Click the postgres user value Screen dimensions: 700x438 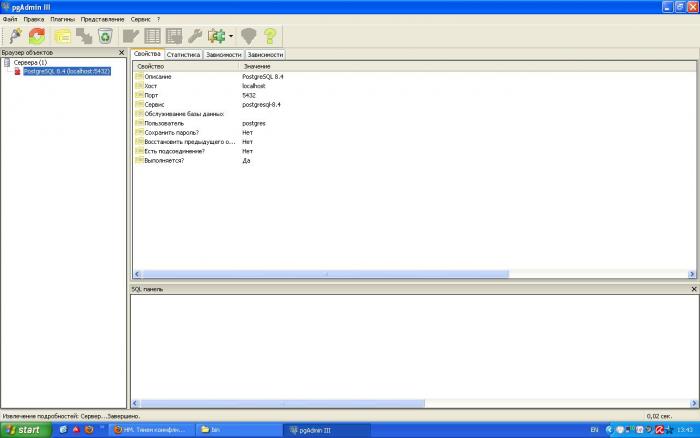click(x=254, y=123)
